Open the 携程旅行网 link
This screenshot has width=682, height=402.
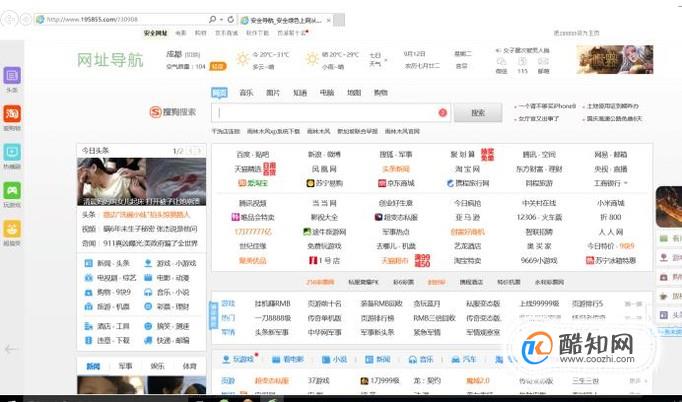click(468, 183)
